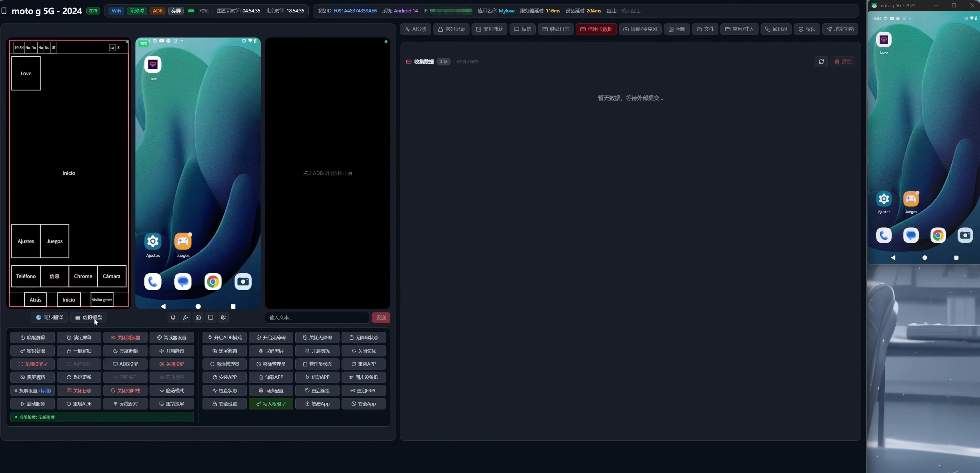Viewport: 980px width, 473px height.
Task: Click the 同步设备ID button
Action: tap(363, 377)
